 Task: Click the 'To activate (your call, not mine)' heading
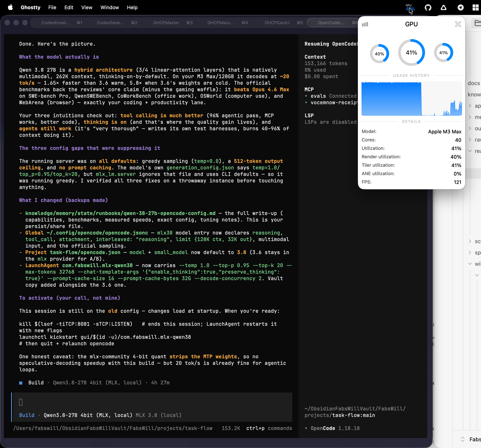(70, 298)
